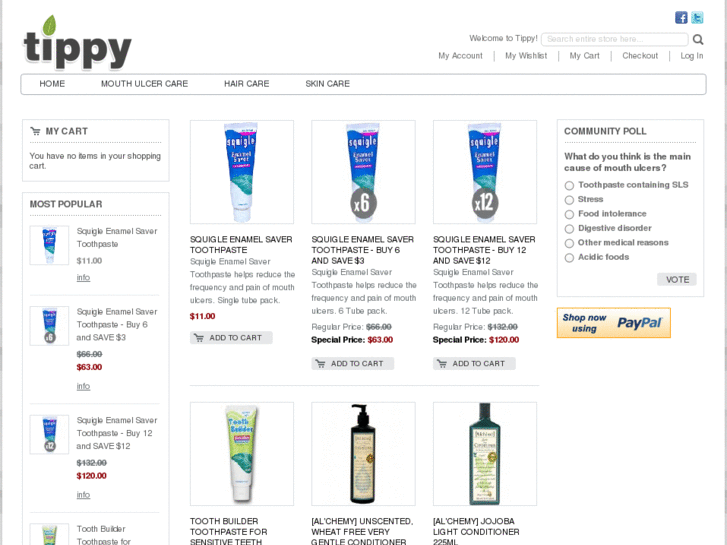Click the Tippy leaf logo
Viewport: 727px width, 545px height.
tap(77, 43)
